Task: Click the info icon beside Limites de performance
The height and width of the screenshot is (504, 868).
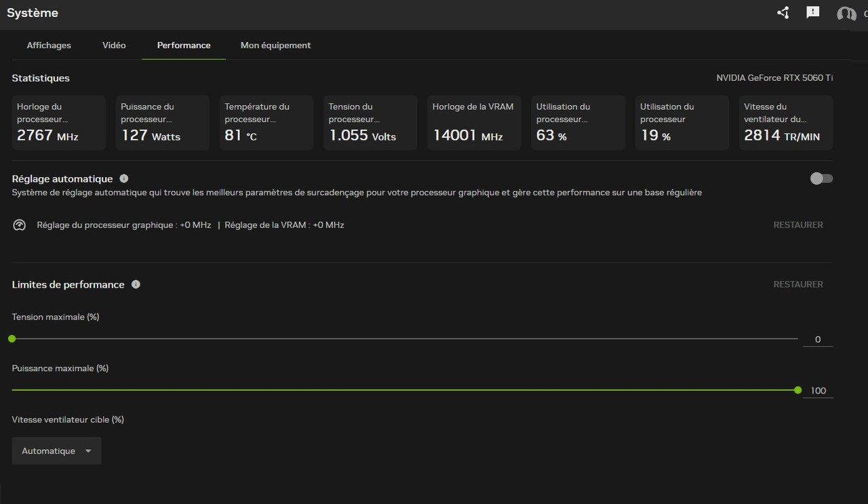Action: 136,284
